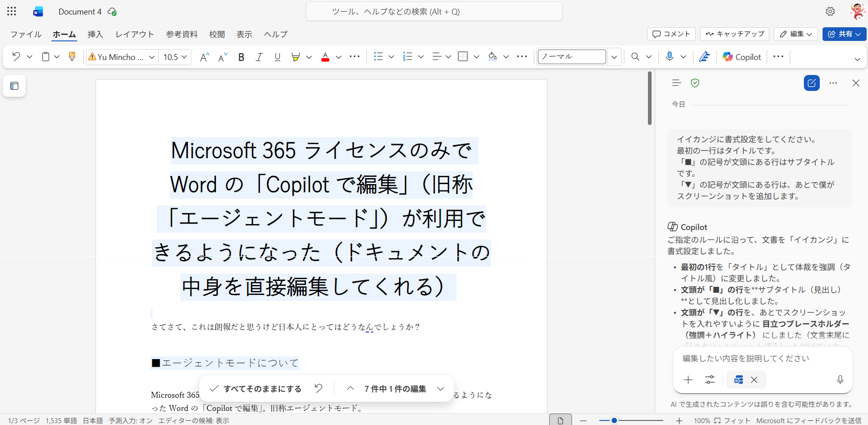Click the Undo icon in the ribbon

point(16,57)
